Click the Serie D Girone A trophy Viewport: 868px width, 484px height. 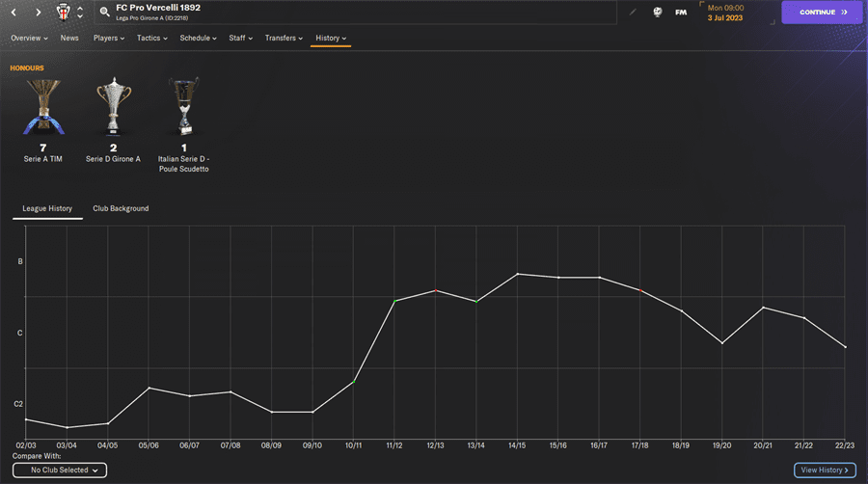(113, 107)
